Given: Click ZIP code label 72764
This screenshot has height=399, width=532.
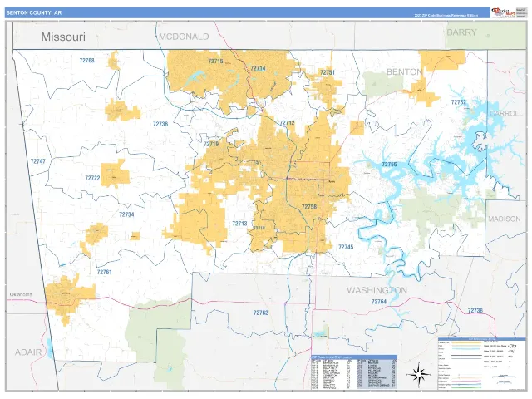Looking at the screenshot, I should tap(379, 301).
